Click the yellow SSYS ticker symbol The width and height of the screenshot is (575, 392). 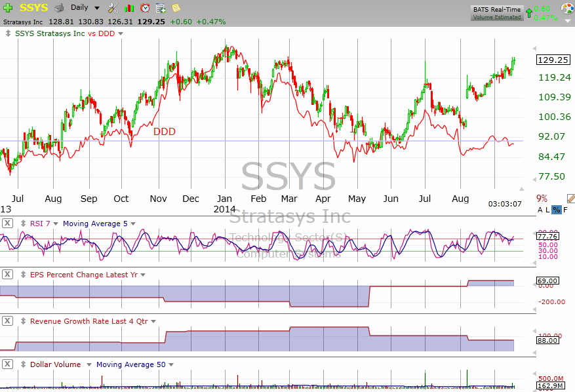coord(33,8)
